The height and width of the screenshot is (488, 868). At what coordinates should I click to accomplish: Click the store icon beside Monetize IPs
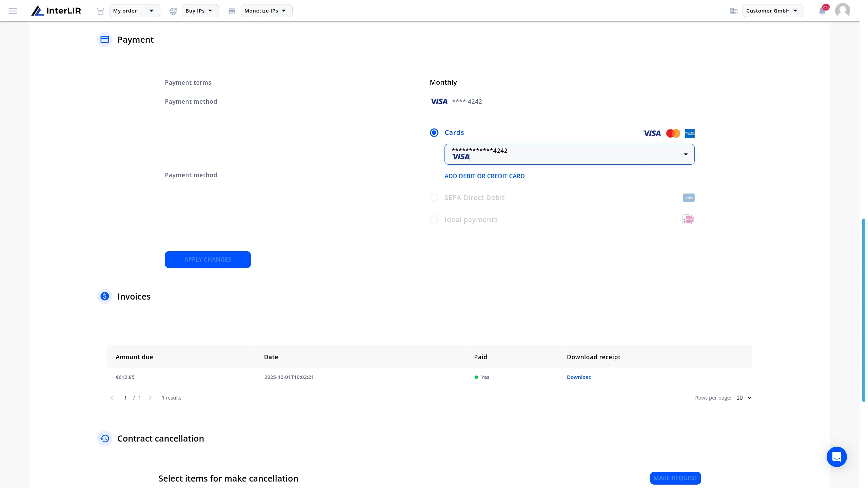point(232,11)
